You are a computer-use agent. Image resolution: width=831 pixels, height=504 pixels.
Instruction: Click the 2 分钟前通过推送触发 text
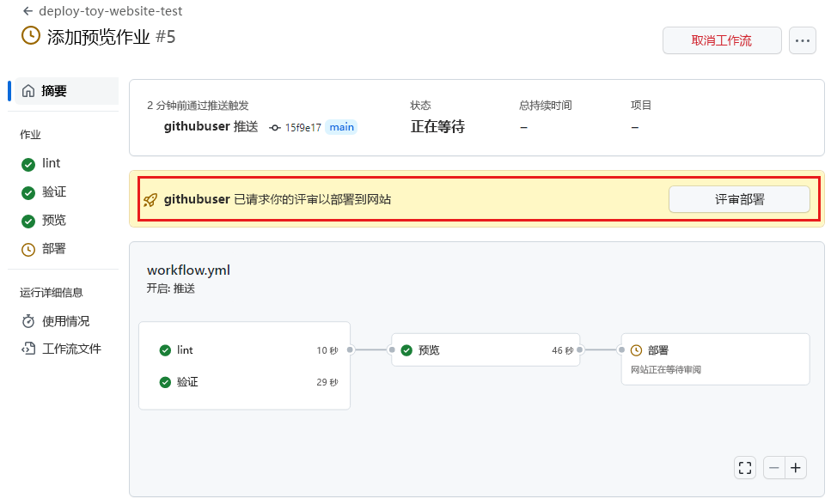point(198,106)
